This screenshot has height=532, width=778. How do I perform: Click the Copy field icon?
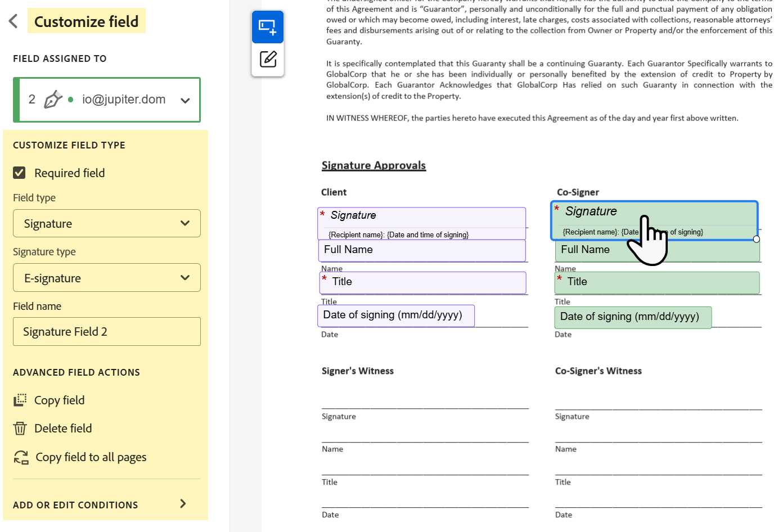[20, 400]
